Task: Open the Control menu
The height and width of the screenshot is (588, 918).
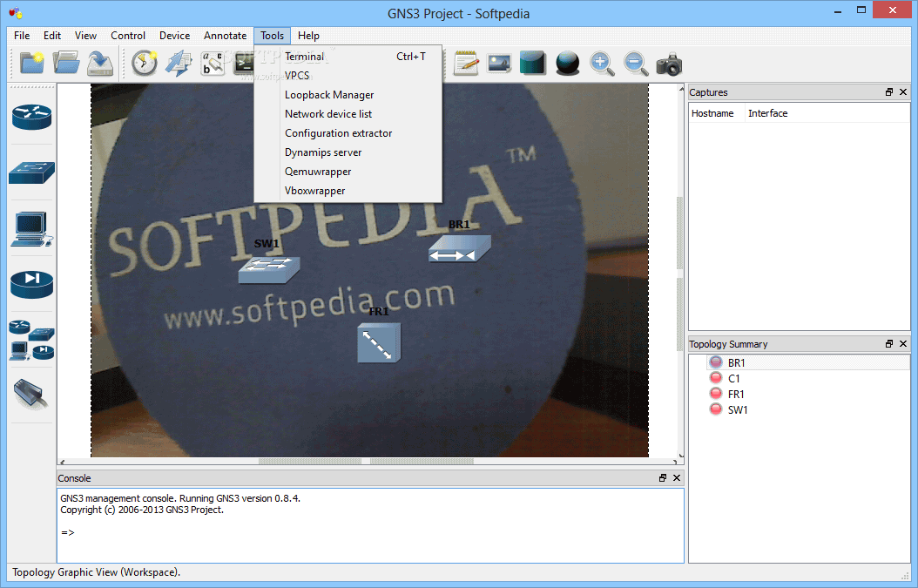Action: 128,36
